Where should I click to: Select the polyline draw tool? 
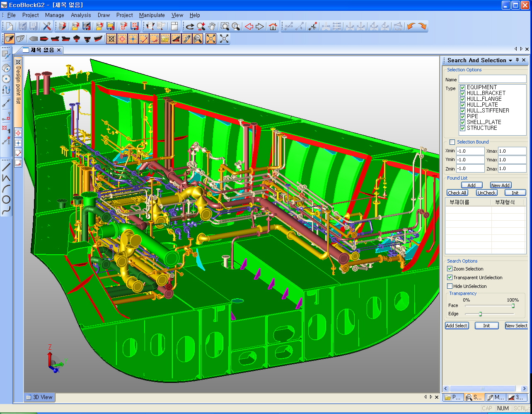pos(6,178)
